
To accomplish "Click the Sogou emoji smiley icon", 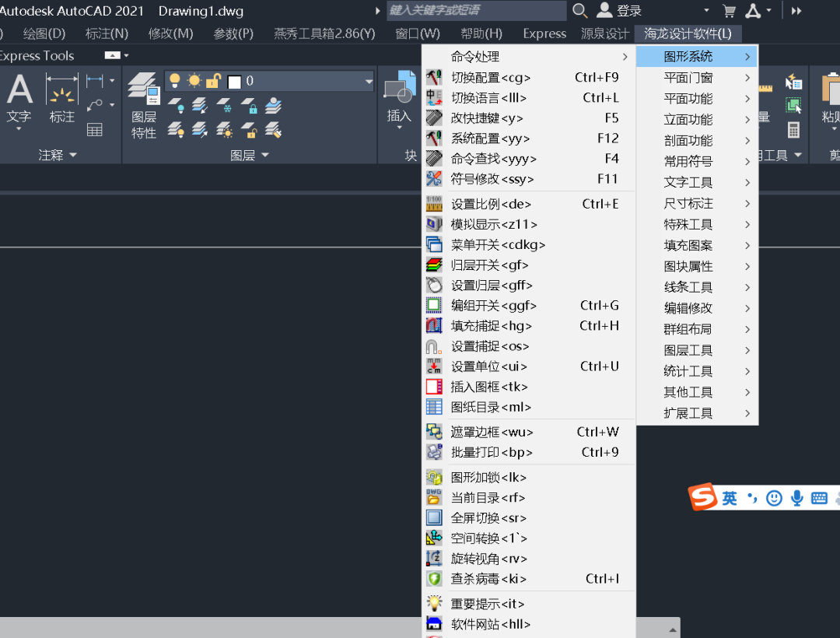I will point(774,499).
